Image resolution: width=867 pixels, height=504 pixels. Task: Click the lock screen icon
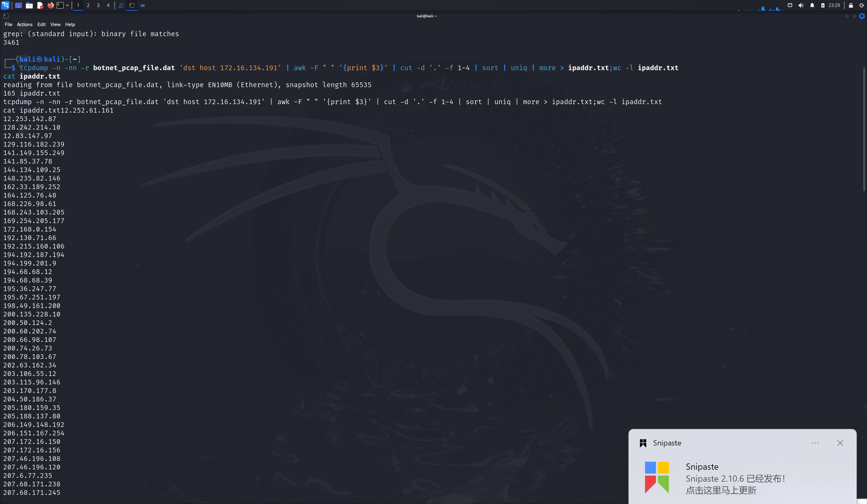tap(851, 5)
